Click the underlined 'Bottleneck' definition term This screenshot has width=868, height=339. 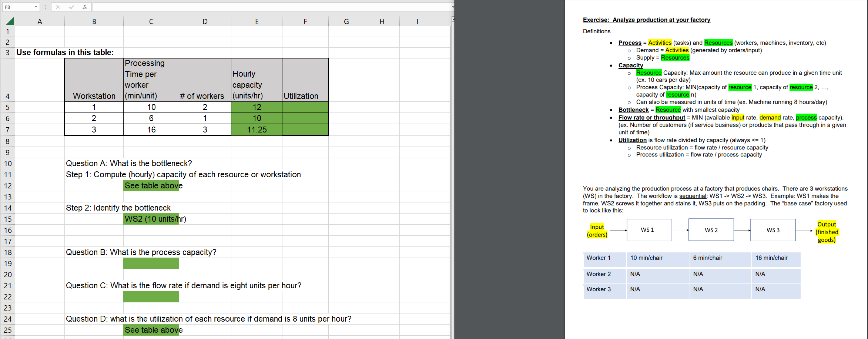633,110
